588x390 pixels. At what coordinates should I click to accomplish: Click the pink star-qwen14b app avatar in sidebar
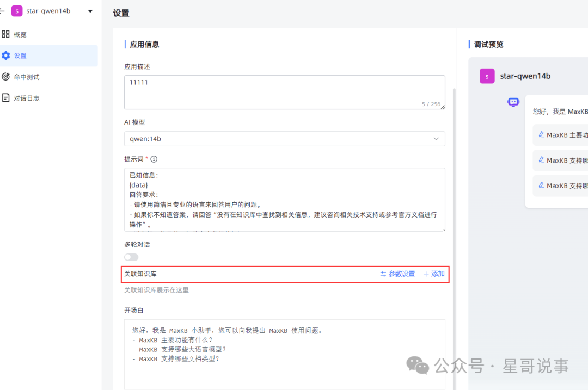click(x=17, y=11)
